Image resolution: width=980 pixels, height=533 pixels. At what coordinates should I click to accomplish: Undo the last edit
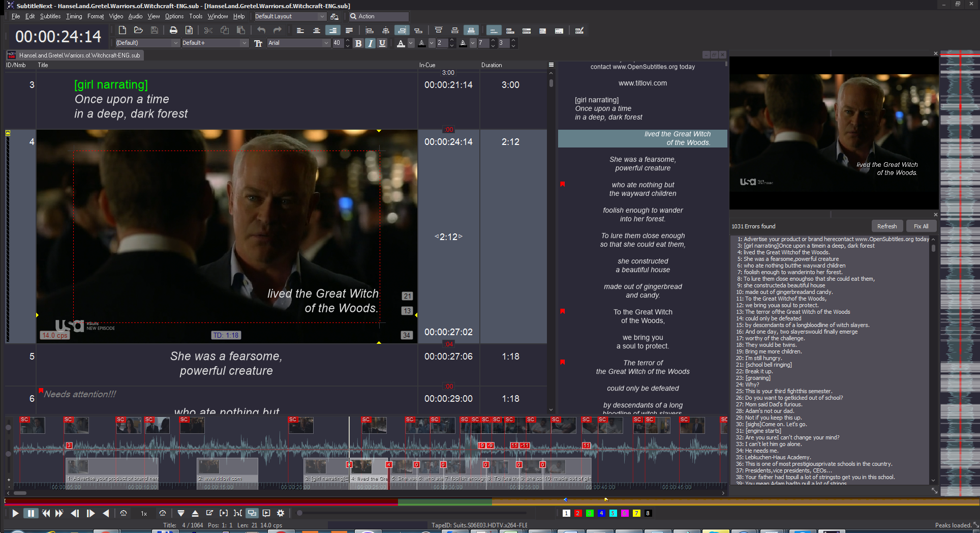pos(261,30)
